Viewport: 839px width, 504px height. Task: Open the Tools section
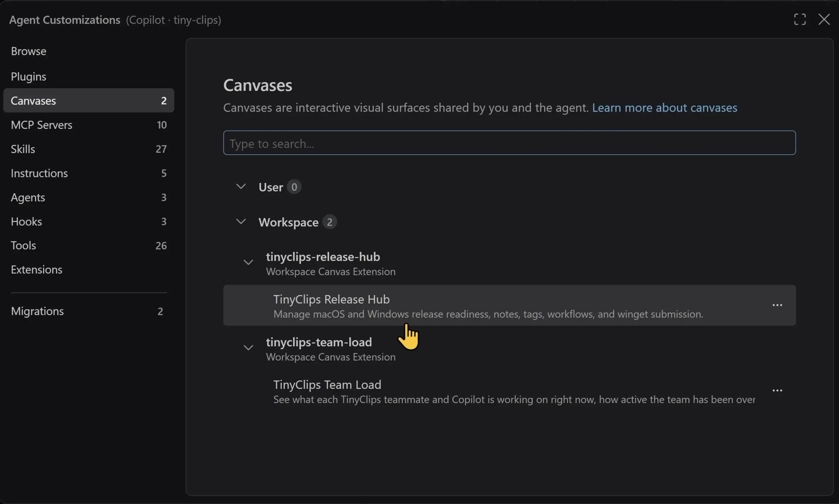tap(89, 246)
